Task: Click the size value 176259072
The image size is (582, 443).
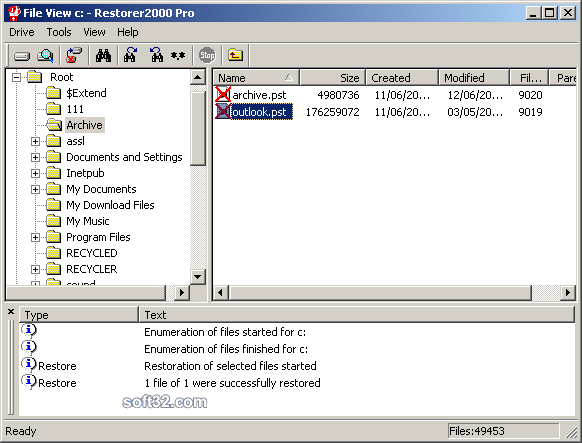Action: point(333,112)
